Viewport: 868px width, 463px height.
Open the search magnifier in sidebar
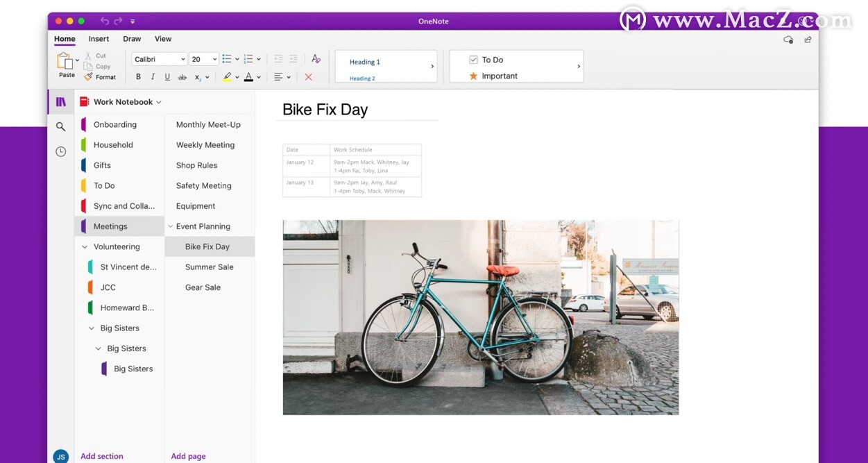[x=61, y=126]
